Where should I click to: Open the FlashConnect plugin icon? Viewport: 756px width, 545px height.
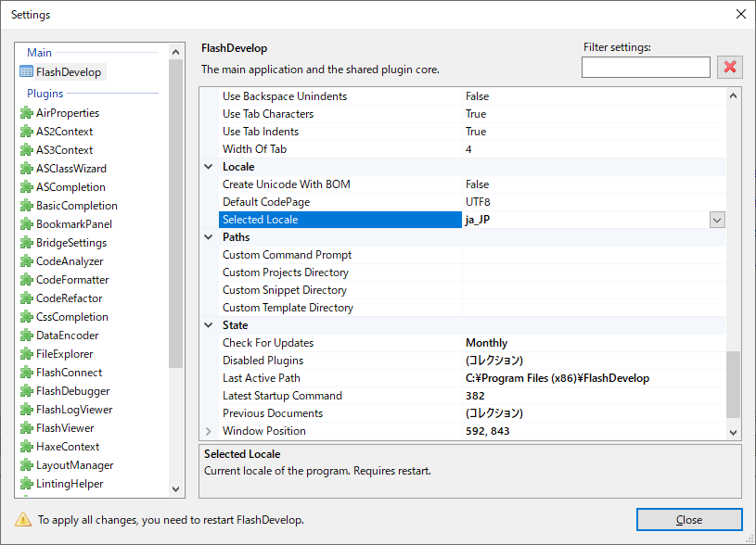click(x=26, y=373)
